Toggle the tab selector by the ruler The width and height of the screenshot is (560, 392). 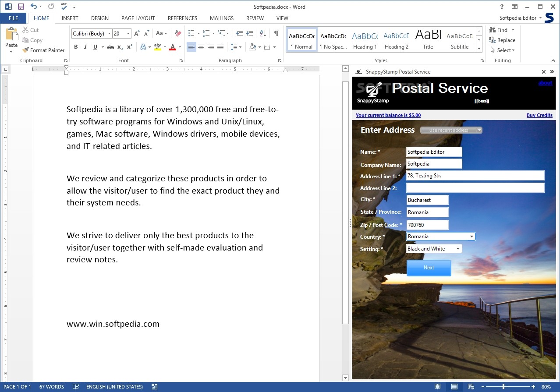tap(5, 69)
